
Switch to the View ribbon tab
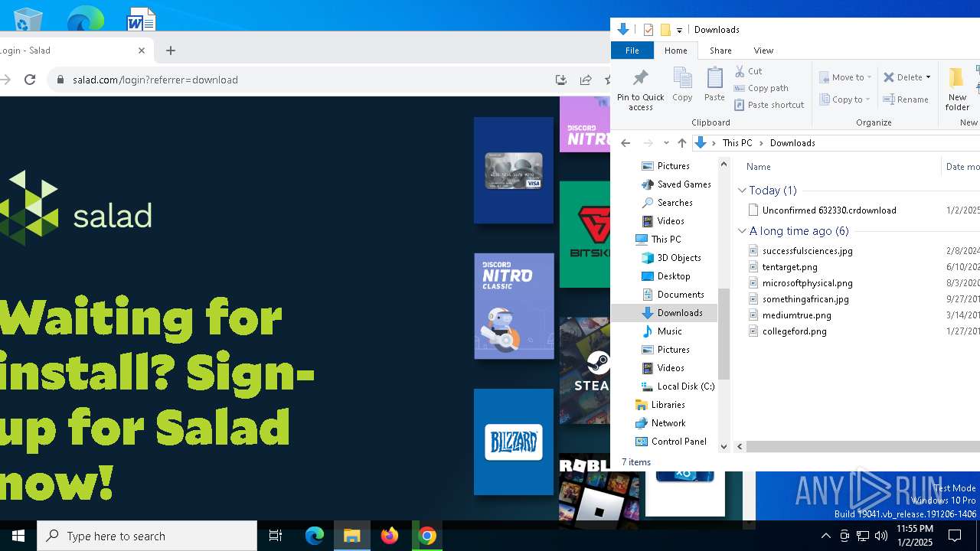(x=763, y=51)
